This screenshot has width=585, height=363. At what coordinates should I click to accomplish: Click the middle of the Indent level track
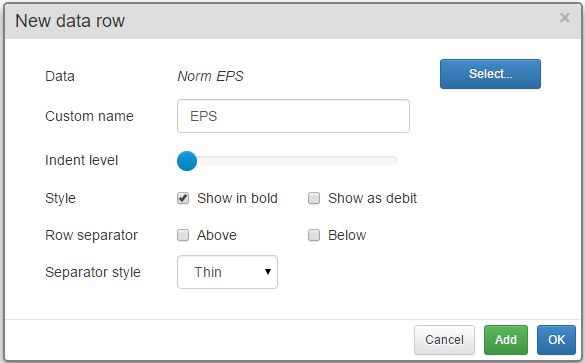tap(287, 161)
